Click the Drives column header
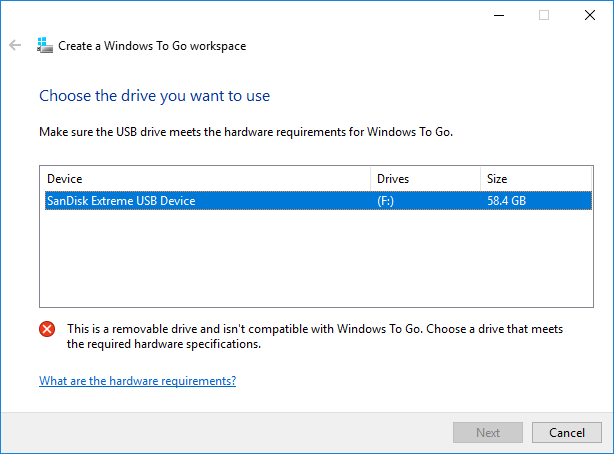 (x=425, y=179)
